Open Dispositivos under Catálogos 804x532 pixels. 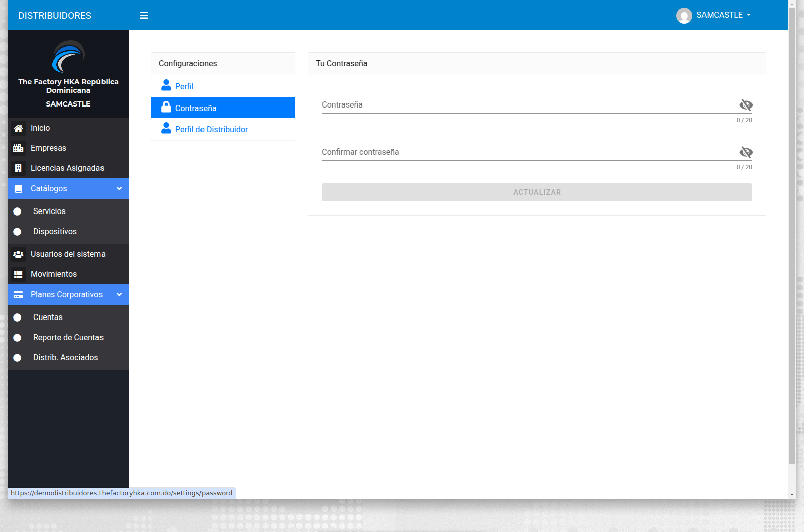click(x=68, y=232)
